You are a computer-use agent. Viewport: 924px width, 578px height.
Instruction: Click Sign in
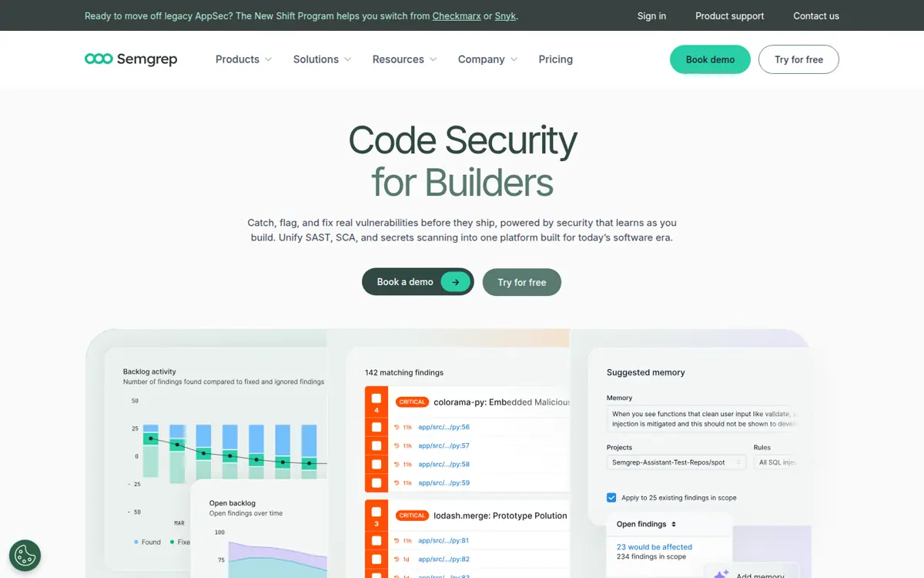(x=651, y=15)
